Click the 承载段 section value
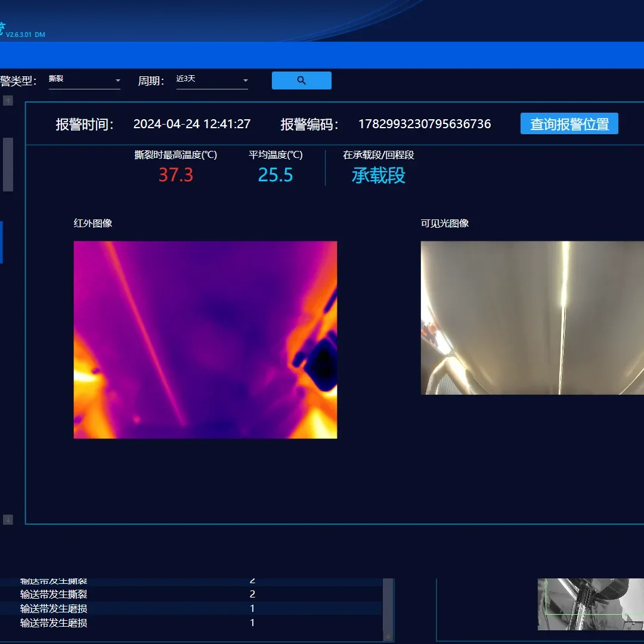The width and height of the screenshot is (644, 644). (x=378, y=175)
